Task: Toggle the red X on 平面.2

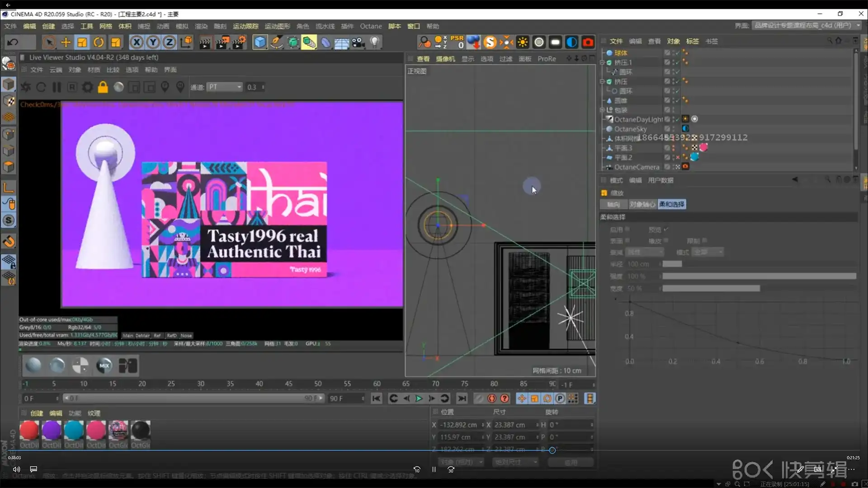Action: (x=677, y=157)
